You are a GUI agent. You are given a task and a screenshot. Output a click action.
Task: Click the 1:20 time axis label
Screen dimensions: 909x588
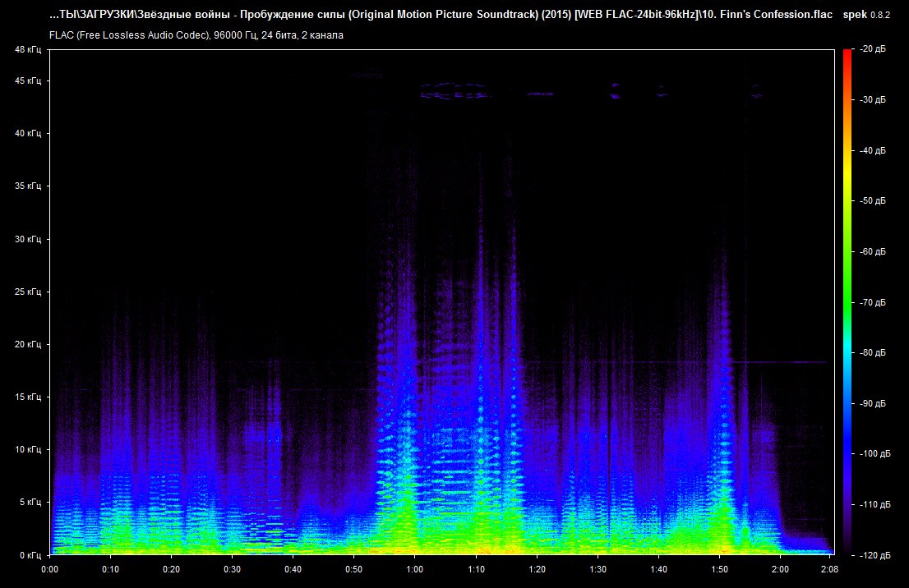pos(537,568)
